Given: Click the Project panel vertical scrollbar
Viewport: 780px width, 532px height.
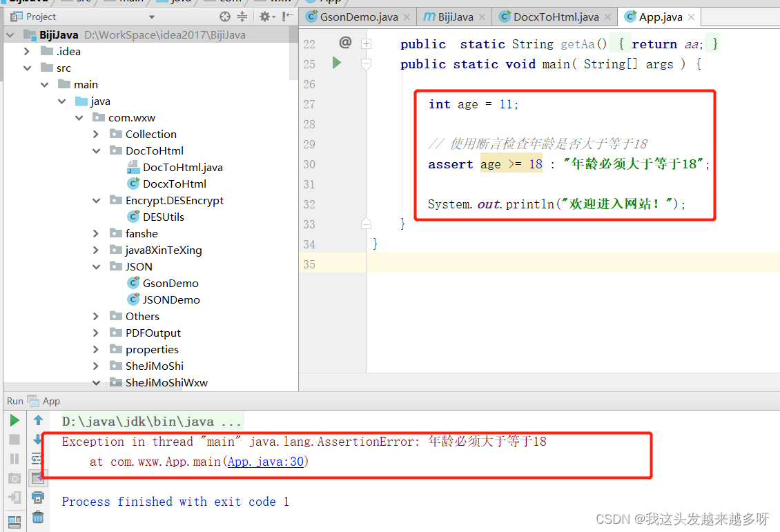Looking at the screenshot, I should [x=293, y=52].
